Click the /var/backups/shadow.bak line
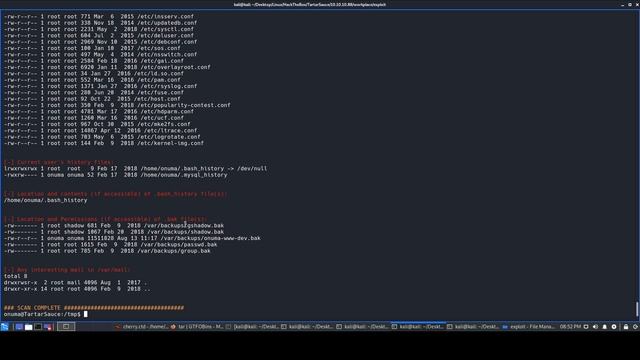 pos(114,231)
